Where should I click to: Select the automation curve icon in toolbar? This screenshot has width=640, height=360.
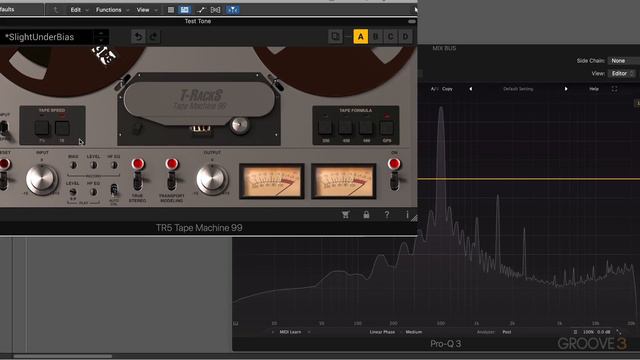[x=201, y=10]
